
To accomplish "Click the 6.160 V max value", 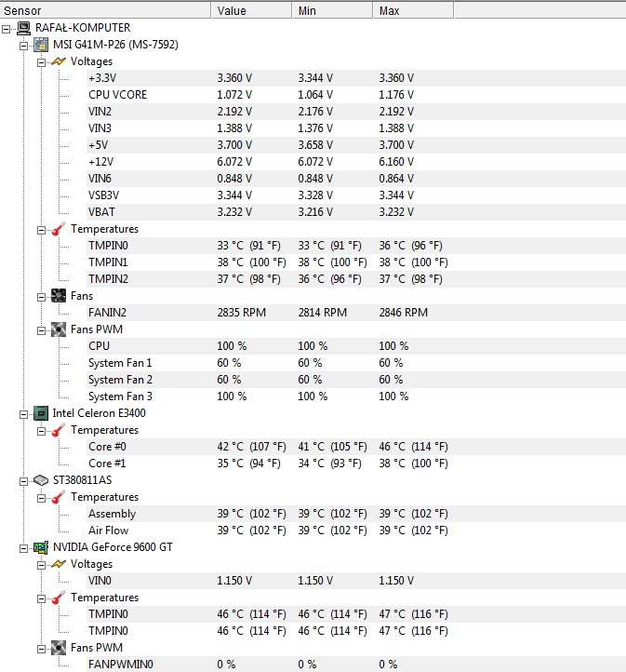I will 396,162.
